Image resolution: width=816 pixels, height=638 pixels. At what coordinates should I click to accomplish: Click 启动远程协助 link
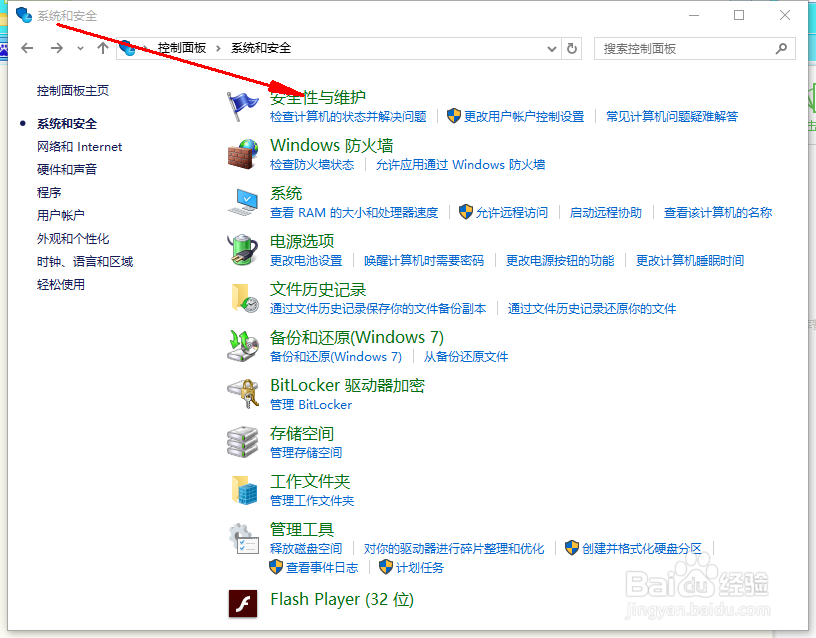tap(606, 213)
